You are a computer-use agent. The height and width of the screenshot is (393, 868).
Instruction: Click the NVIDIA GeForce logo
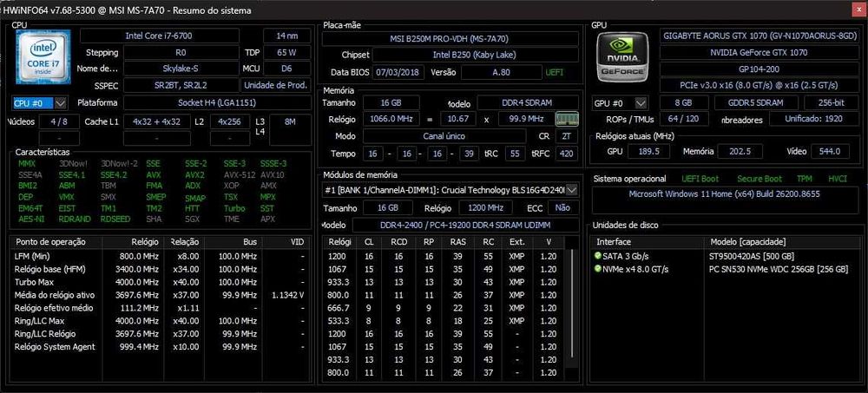[622, 56]
